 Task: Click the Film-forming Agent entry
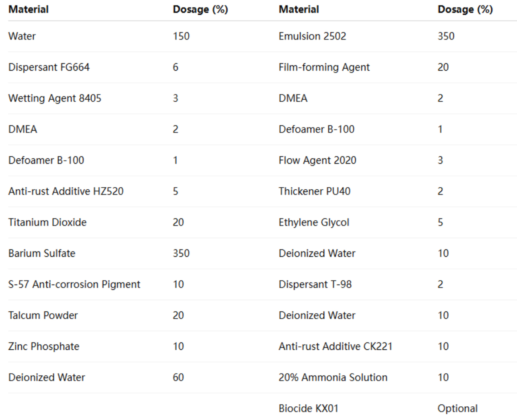click(324, 67)
